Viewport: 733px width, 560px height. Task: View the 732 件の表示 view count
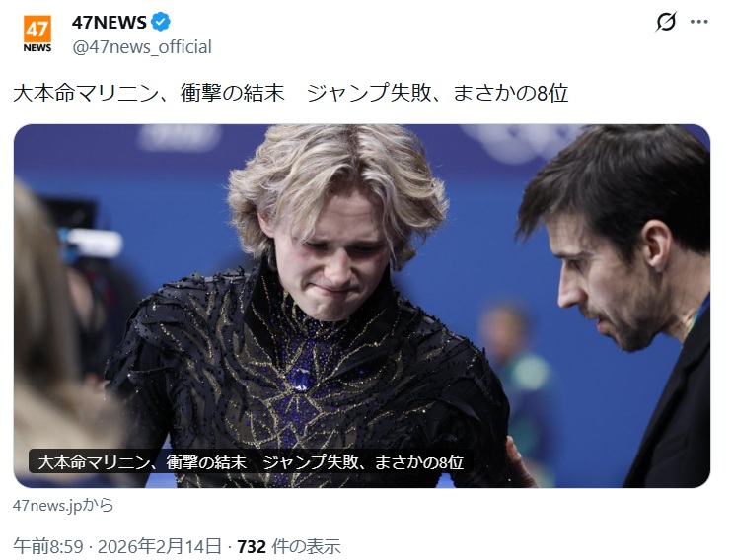coord(289,546)
